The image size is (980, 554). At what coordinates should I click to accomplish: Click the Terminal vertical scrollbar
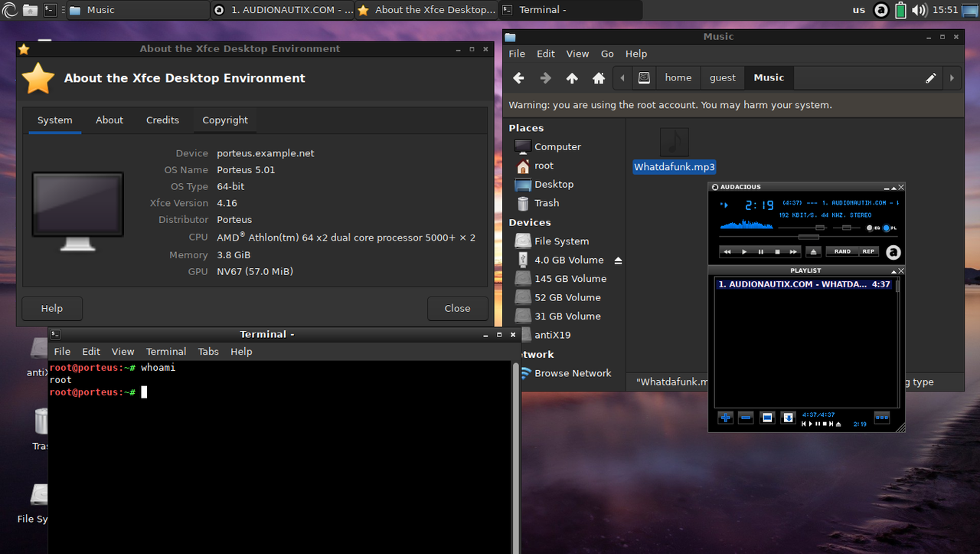pos(515,457)
